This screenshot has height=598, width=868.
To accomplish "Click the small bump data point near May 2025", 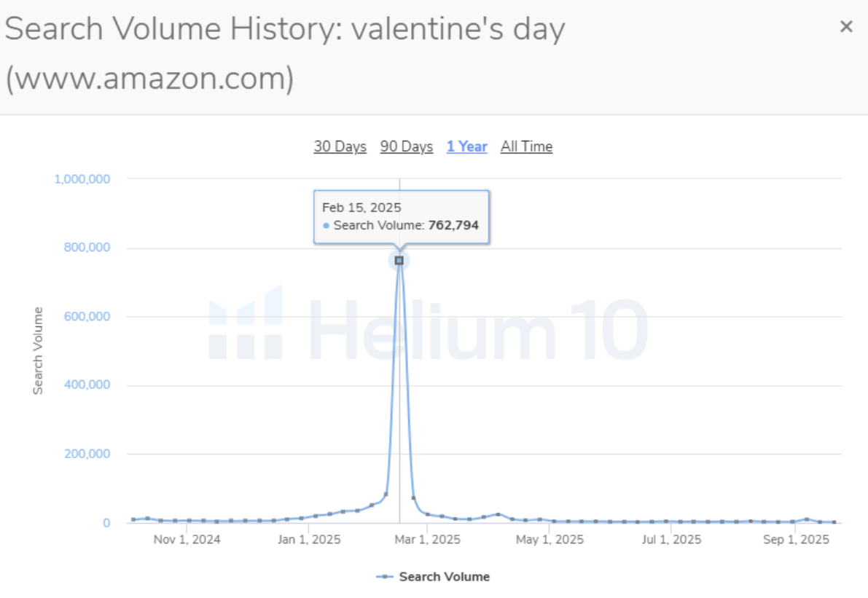I will pos(499,514).
